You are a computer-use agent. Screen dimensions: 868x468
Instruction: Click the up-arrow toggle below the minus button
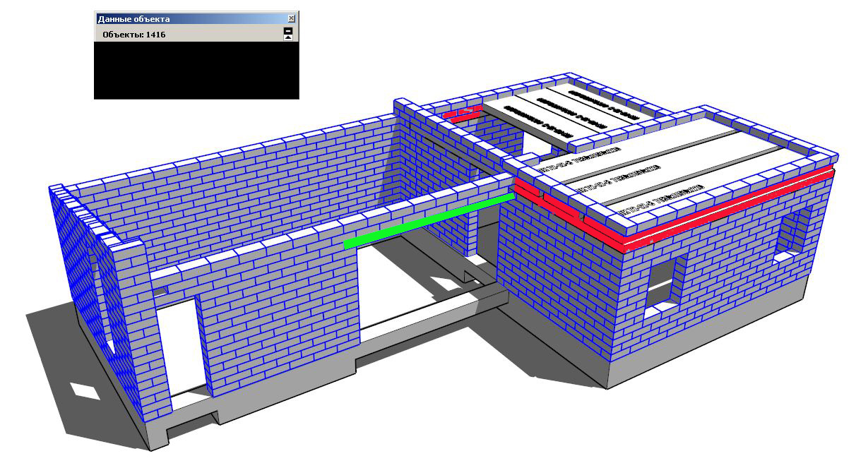click(288, 37)
